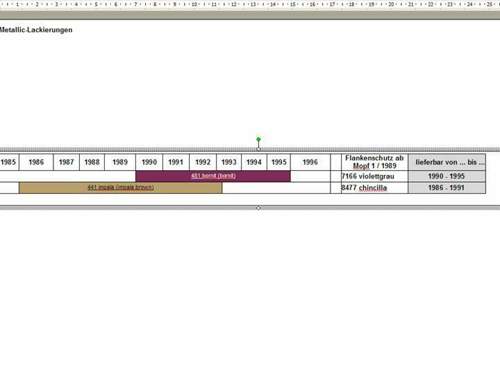
Task: Select the 1990 year header cell
Action: point(149,162)
